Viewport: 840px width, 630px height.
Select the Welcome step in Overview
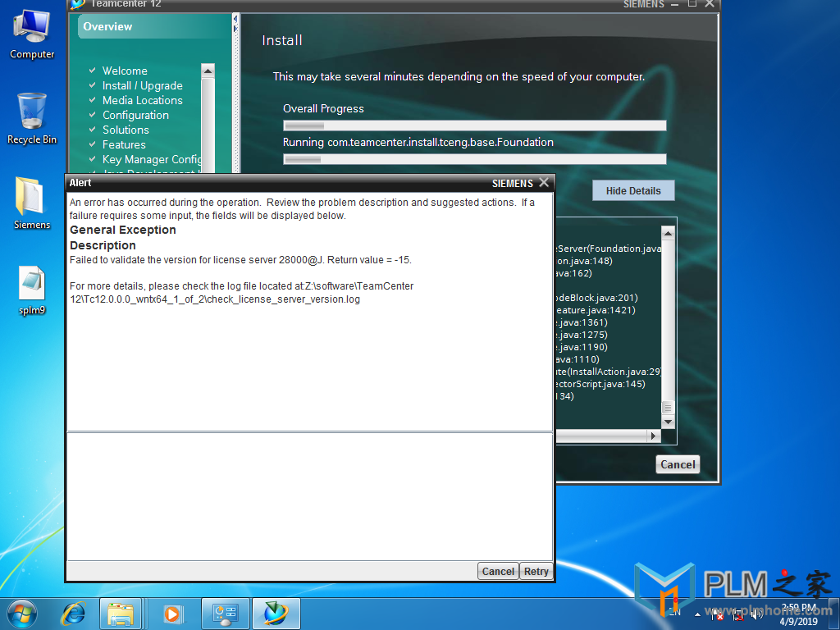[125, 71]
